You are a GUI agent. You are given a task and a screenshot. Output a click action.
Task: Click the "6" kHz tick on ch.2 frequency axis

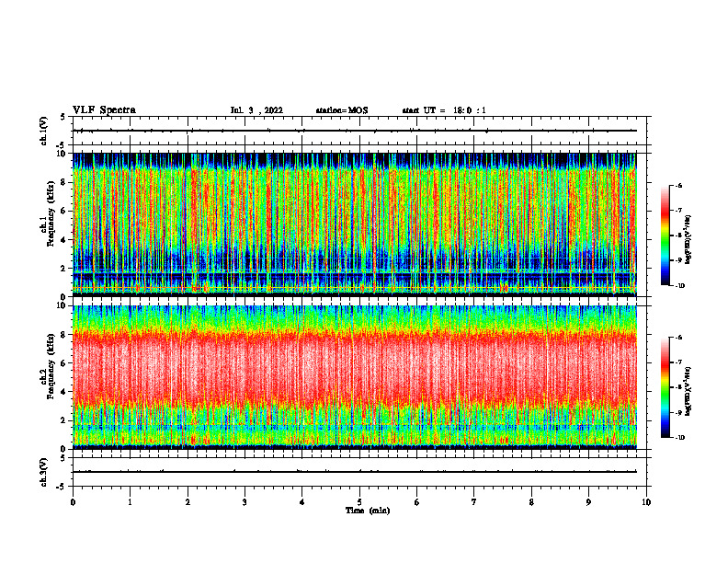coord(64,363)
